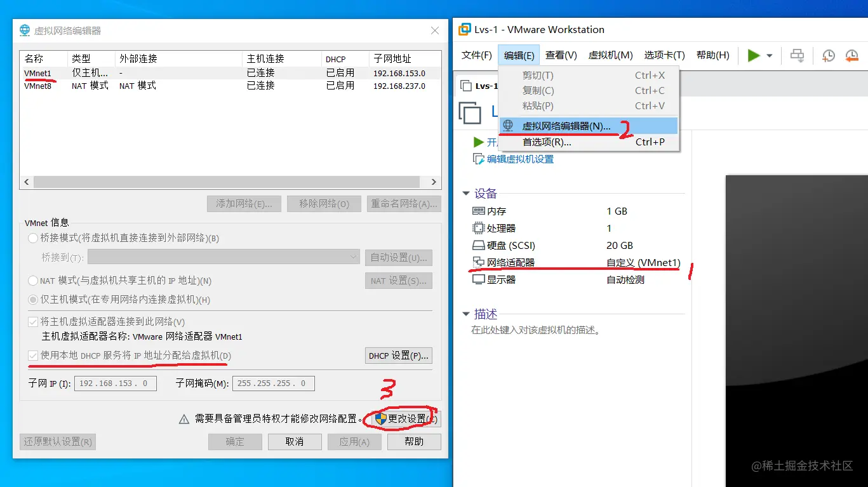Viewport: 868px width, 487px height.
Task: Click the warning triangle icon
Action: (184, 419)
